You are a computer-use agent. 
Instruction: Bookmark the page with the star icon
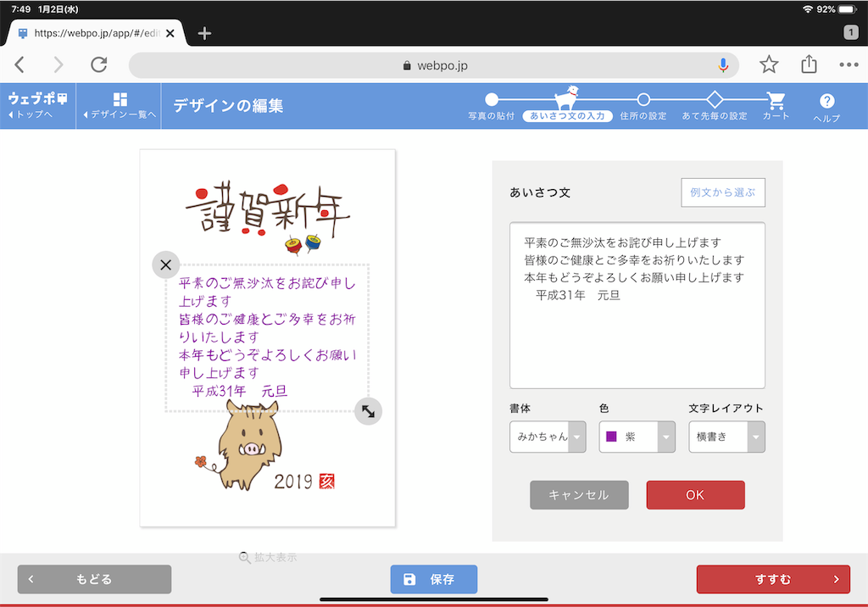pos(769,64)
